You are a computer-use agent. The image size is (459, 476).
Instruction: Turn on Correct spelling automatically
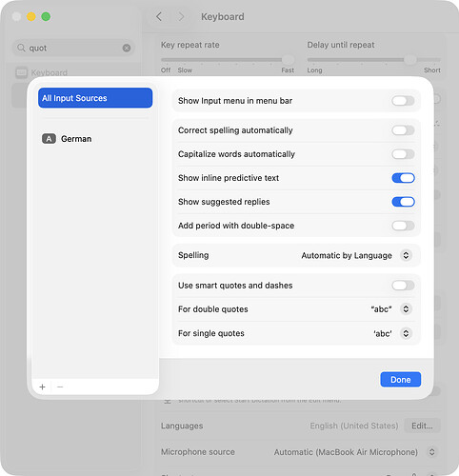coord(403,130)
